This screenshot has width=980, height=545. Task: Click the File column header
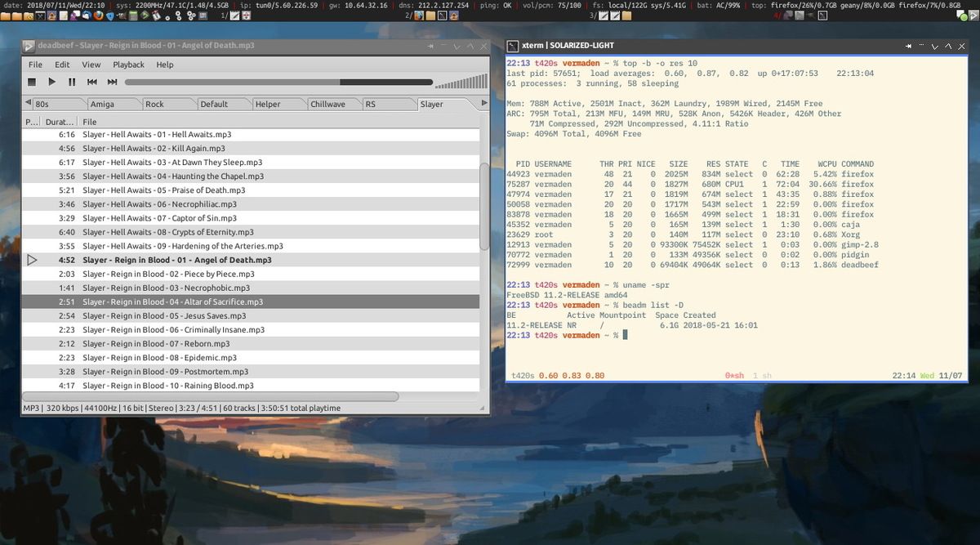(x=90, y=122)
